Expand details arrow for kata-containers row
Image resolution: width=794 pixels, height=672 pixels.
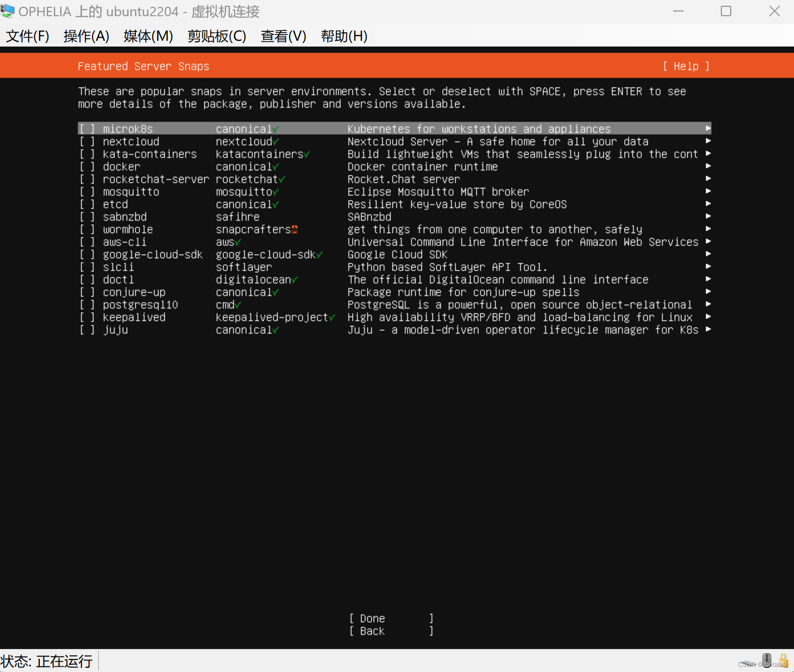(x=708, y=153)
